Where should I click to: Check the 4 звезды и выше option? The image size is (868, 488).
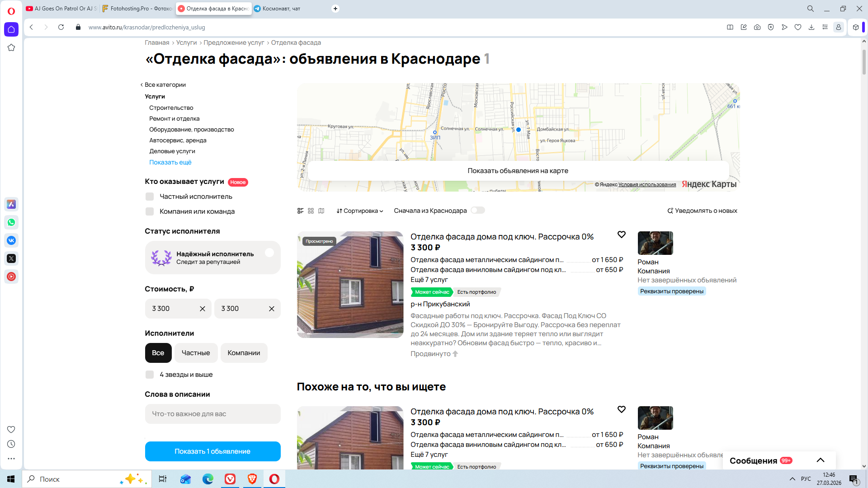150,375
